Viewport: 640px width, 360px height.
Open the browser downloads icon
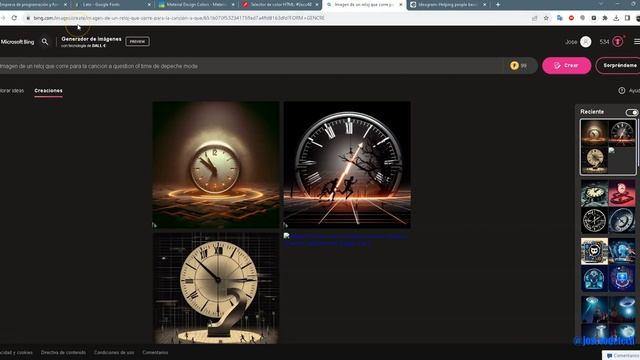pyautogui.click(x=616, y=18)
